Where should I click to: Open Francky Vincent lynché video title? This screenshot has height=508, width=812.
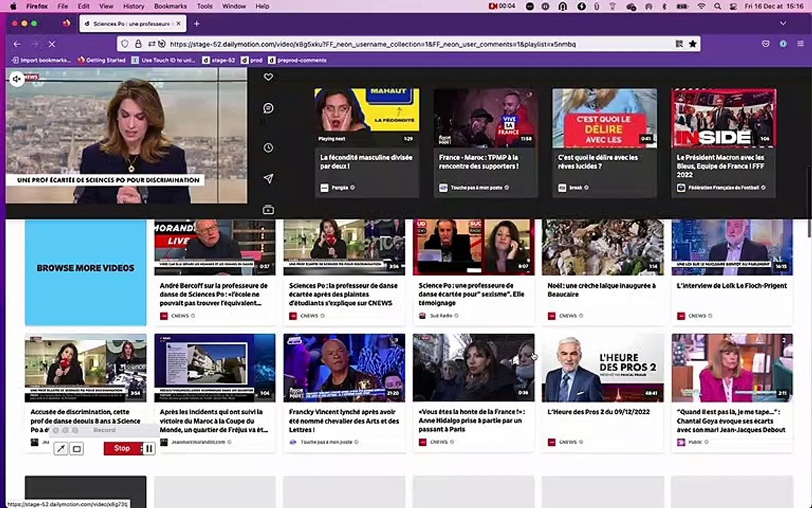344,421
